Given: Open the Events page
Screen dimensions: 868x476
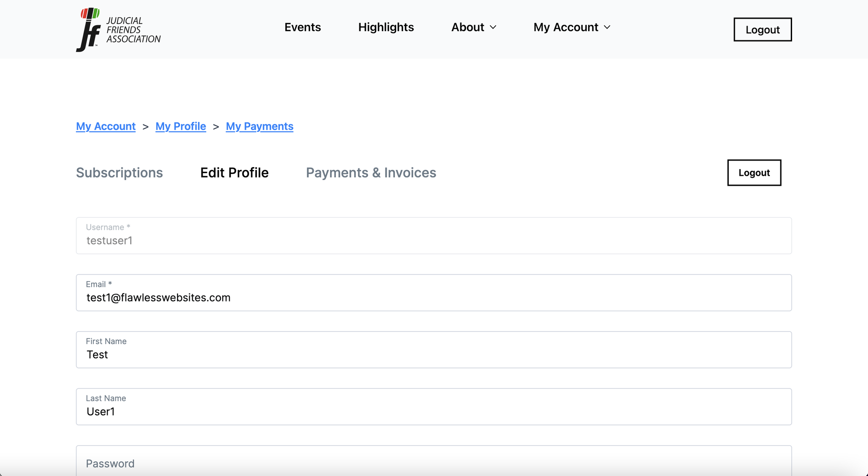Looking at the screenshot, I should [x=302, y=27].
